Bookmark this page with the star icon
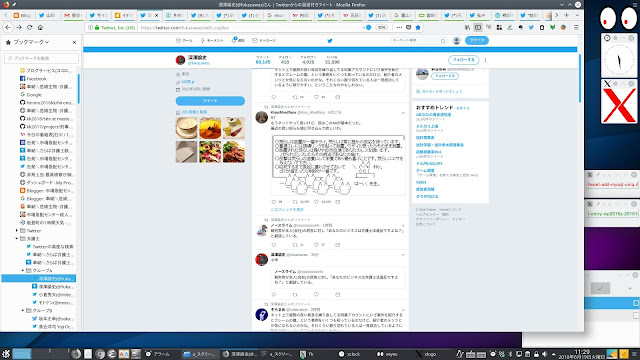640x360 pixels. [418, 27]
